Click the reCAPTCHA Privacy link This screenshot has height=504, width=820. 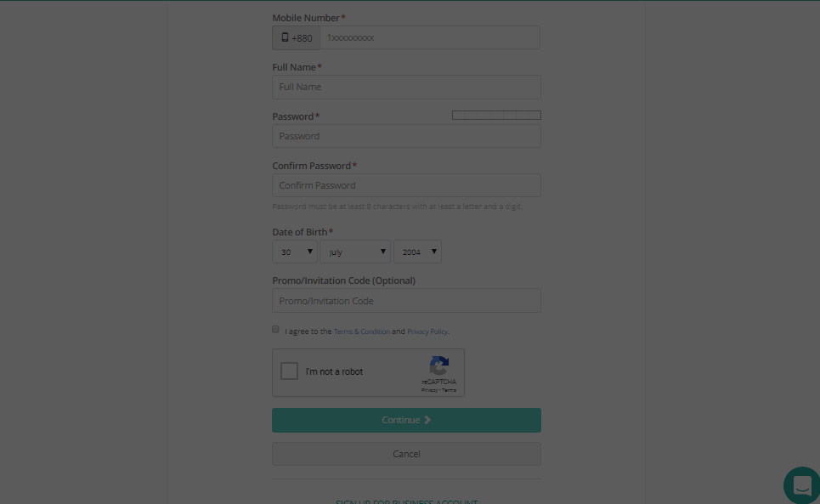point(429,390)
